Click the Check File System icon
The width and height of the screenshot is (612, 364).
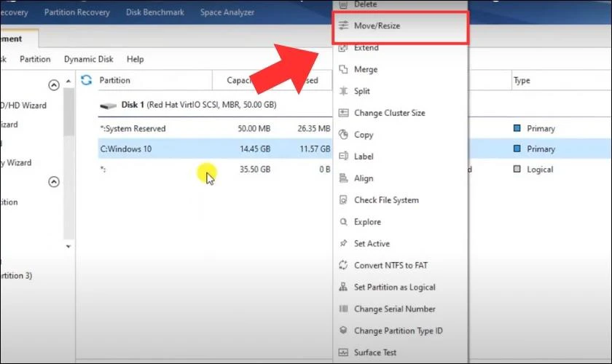(343, 200)
